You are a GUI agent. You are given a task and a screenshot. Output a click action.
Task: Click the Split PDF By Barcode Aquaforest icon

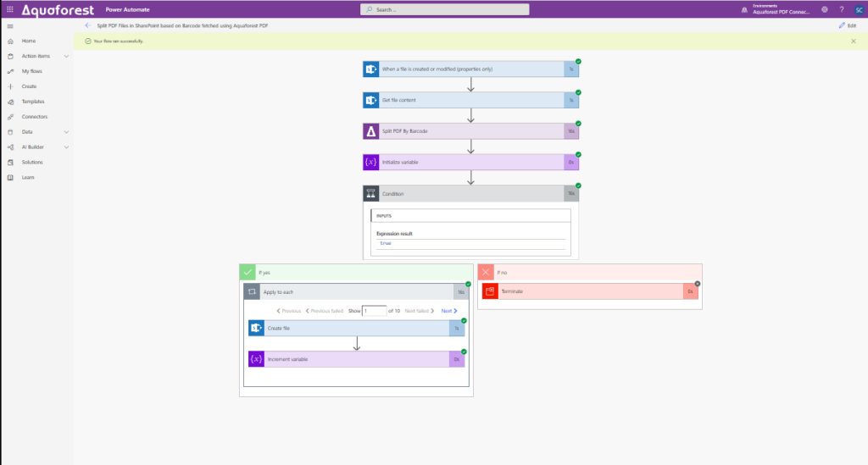click(x=370, y=131)
